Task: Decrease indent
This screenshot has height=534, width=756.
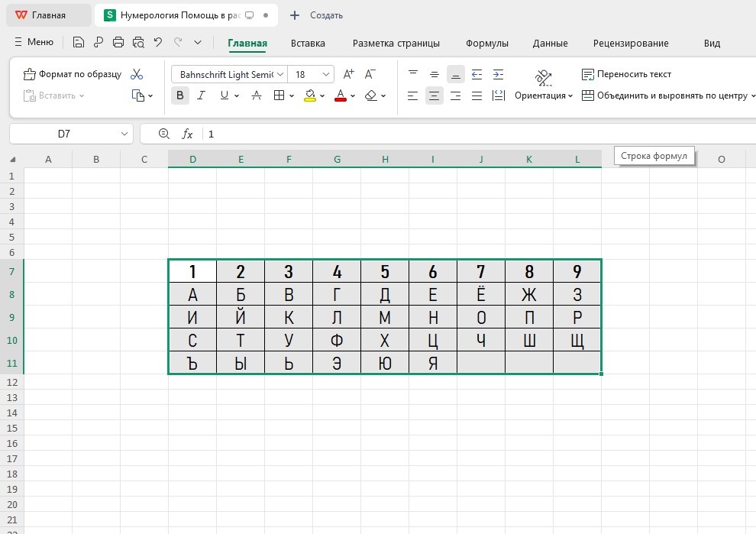Action: point(477,74)
